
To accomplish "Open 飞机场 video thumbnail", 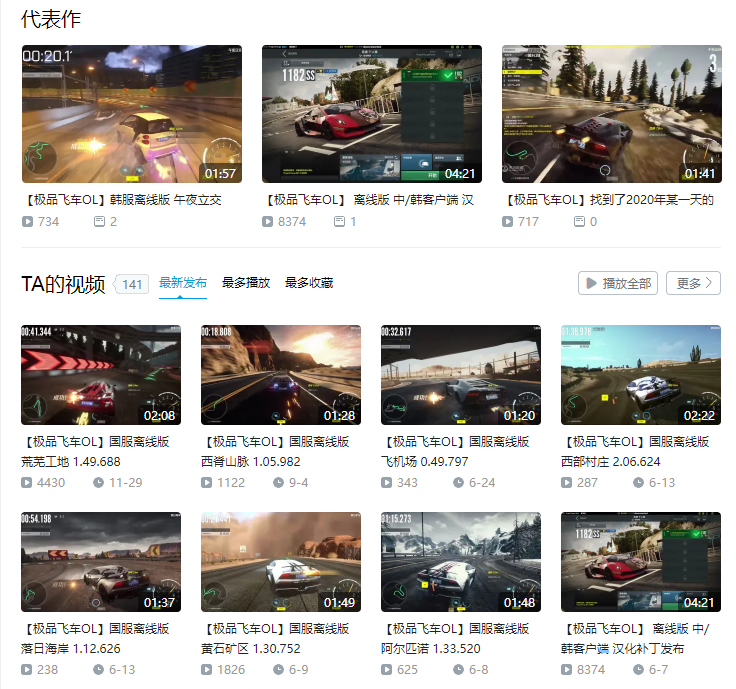I will click(x=461, y=375).
